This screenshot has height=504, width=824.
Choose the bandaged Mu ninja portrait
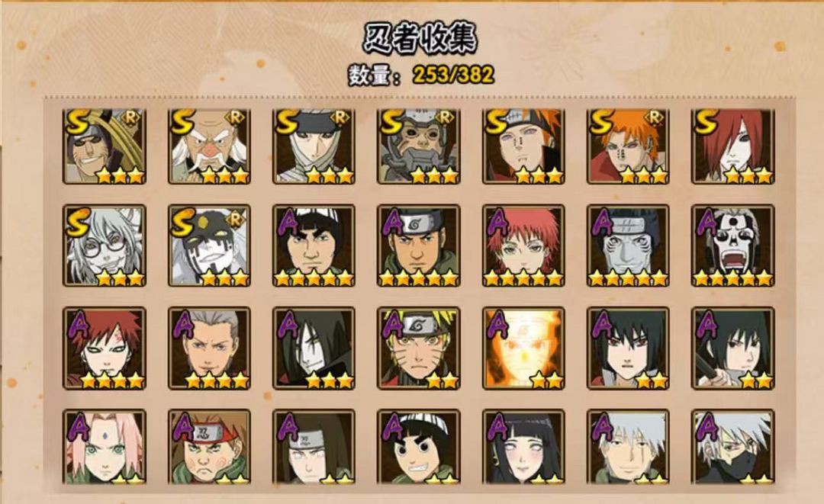pos(314,146)
